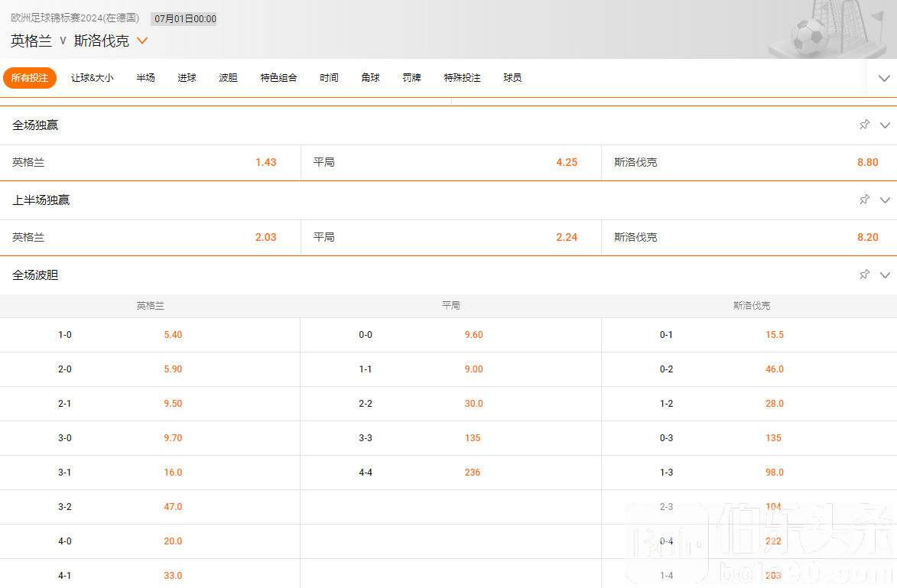897x588 pixels.
Task: Switch to the 特殊投注 tab
Action: 462,78
